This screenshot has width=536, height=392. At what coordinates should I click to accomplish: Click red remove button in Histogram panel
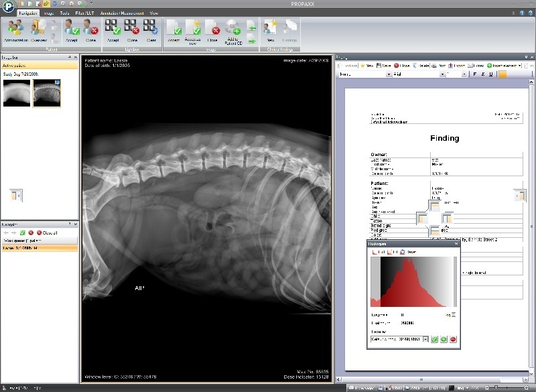[x=453, y=340]
